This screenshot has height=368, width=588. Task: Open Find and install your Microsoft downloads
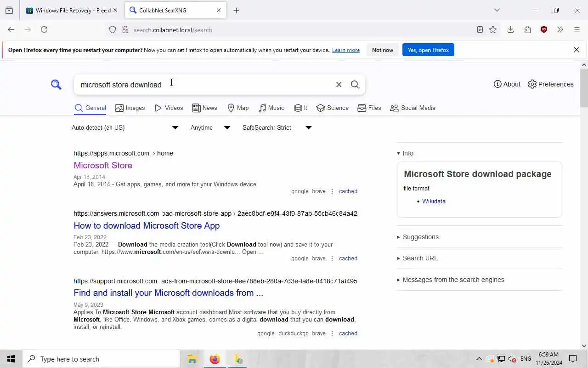[168, 293]
